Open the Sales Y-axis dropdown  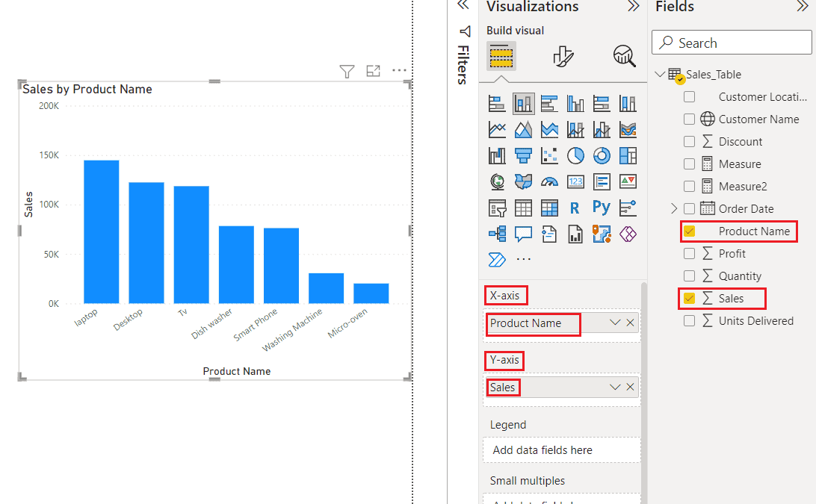615,387
